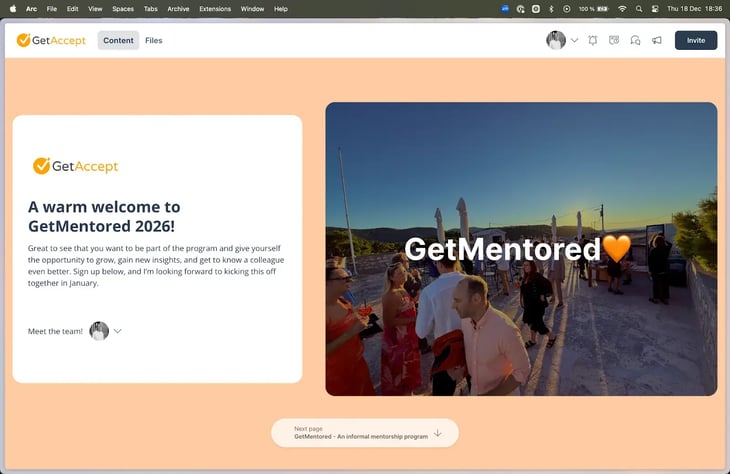Open the chat search icon
Image resolution: width=730 pixels, height=474 pixels.
pyautogui.click(x=635, y=41)
